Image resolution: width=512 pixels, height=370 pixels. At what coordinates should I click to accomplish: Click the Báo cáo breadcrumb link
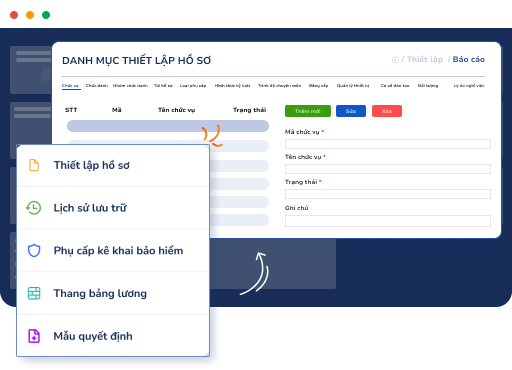click(x=469, y=59)
